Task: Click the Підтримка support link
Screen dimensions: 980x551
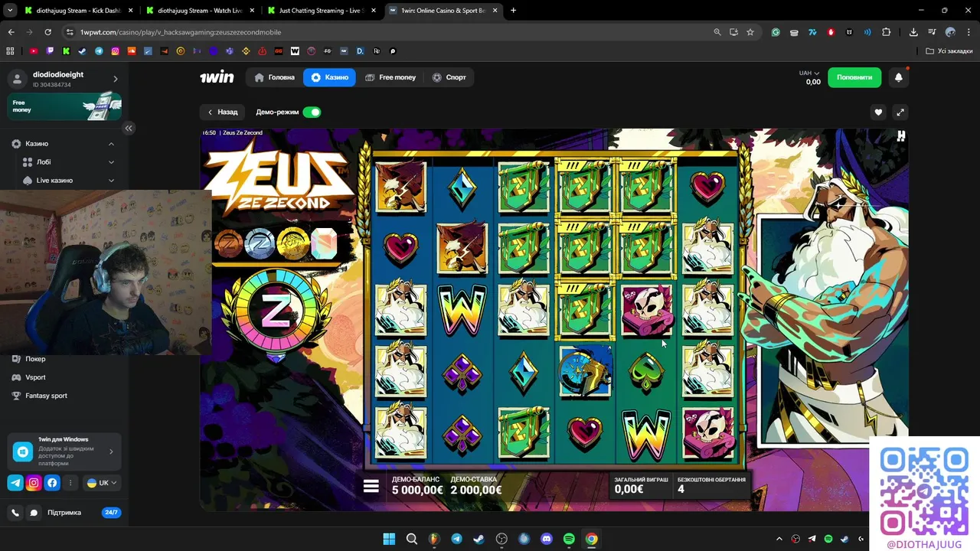Action: (64, 513)
